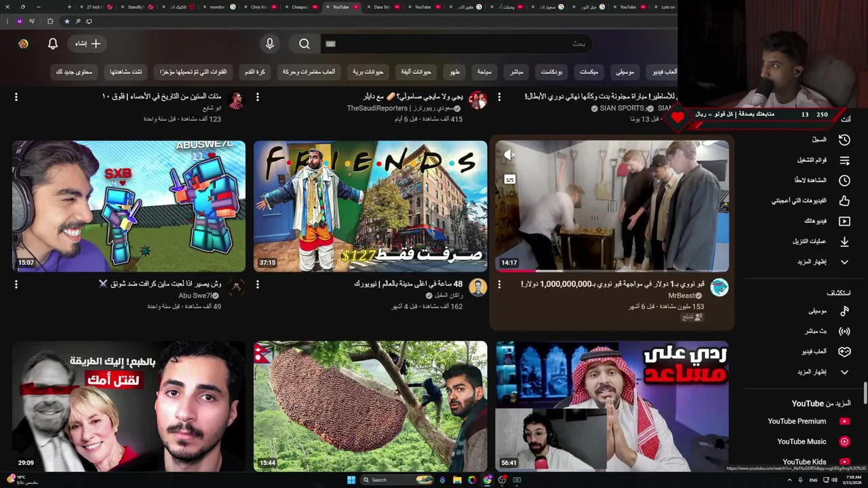Start voice search with the microphone icon
868x488 pixels.
pos(270,43)
